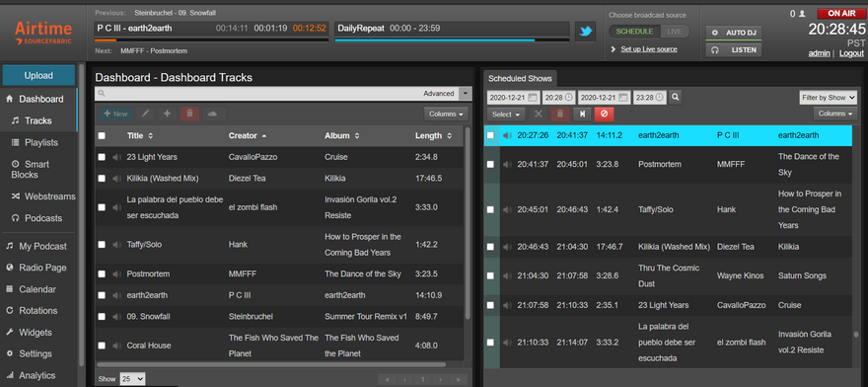
Task: Click the trash icon in Scheduled Shows toolbar
Action: 559,115
